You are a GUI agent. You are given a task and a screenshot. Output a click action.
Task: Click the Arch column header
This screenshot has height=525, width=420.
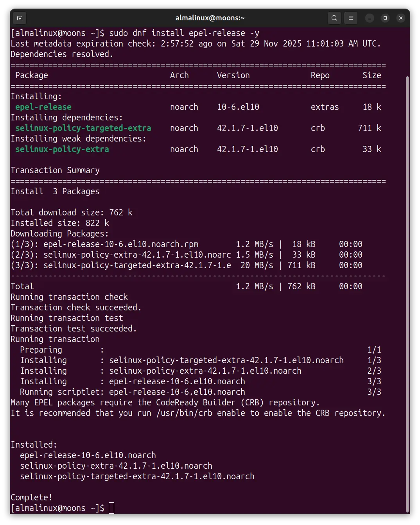(x=179, y=75)
